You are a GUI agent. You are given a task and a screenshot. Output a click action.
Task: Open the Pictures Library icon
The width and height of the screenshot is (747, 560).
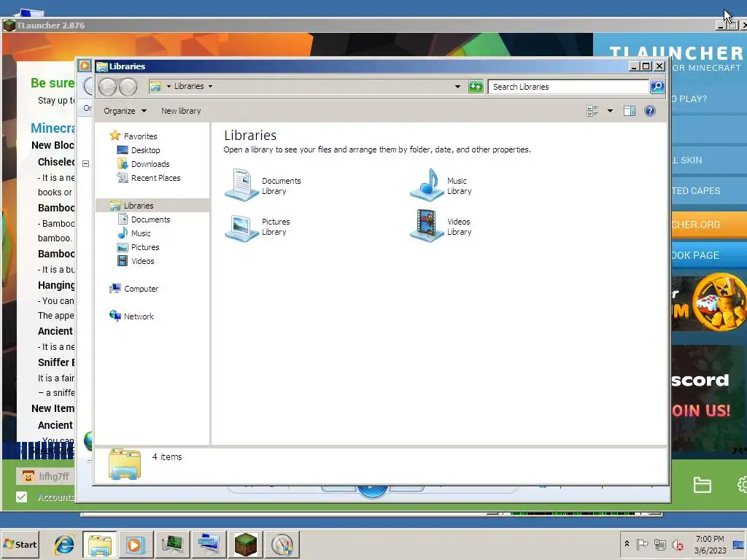pos(241,227)
